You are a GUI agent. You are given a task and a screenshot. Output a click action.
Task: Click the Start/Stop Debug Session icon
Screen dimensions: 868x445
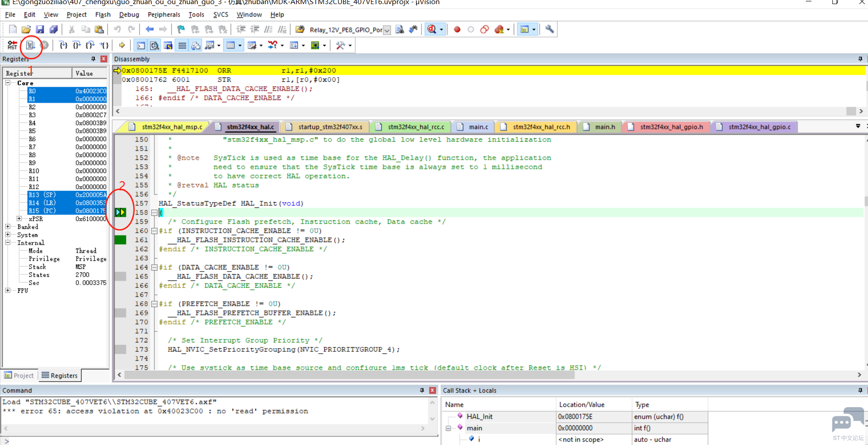tap(431, 29)
